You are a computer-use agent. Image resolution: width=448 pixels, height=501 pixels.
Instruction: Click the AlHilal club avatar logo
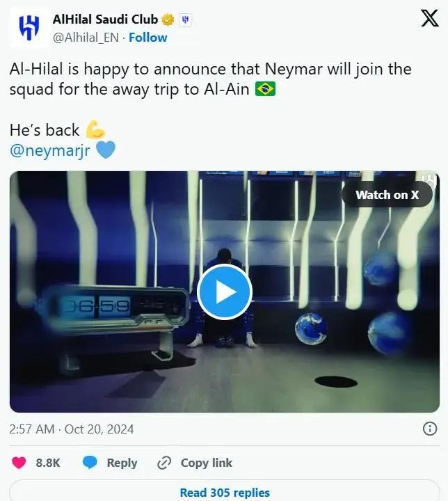tap(29, 28)
